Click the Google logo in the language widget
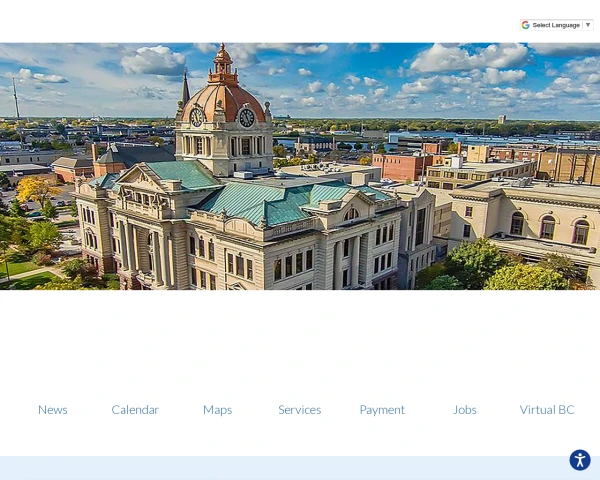Screen dimensions: 600x480 coord(526,25)
